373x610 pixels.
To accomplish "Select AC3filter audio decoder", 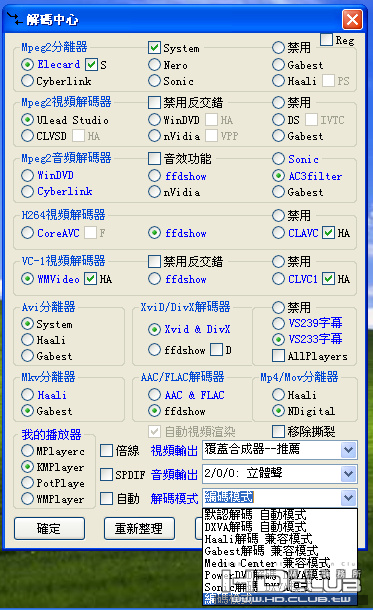I will point(278,176).
